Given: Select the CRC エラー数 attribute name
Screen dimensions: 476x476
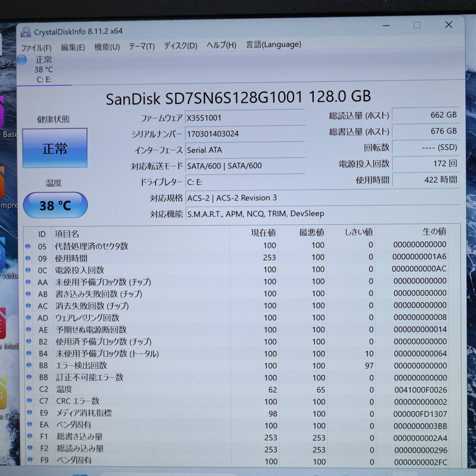Looking at the screenshot, I should (x=78, y=401).
